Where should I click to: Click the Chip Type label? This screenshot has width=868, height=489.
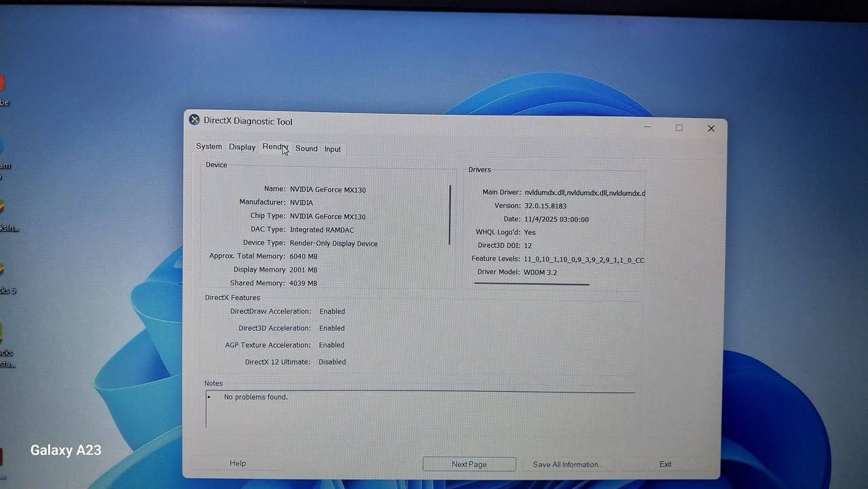click(x=267, y=216)
